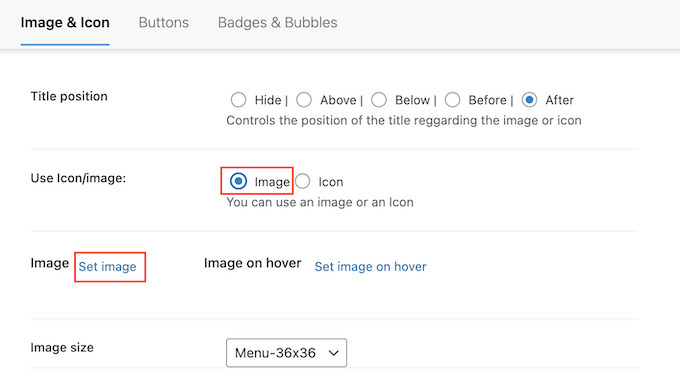Click the Set image on hover link
Viewport: 680px width, 386px height.
[370, 267]
